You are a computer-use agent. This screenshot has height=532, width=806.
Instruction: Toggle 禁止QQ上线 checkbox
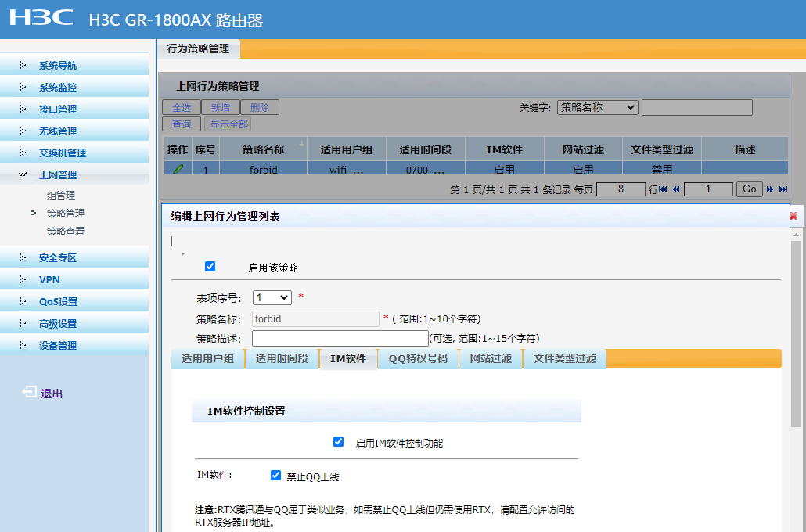pyautogui.click(x=275, y=475)
